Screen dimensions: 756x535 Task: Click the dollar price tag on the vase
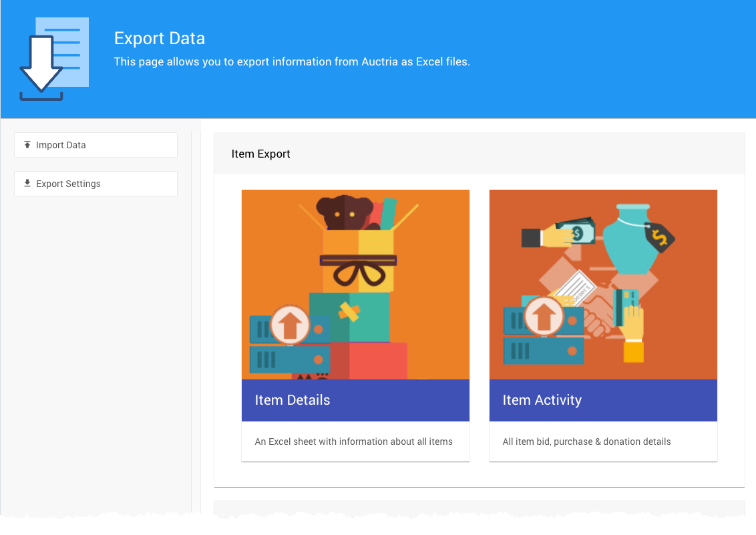[660, 236]
